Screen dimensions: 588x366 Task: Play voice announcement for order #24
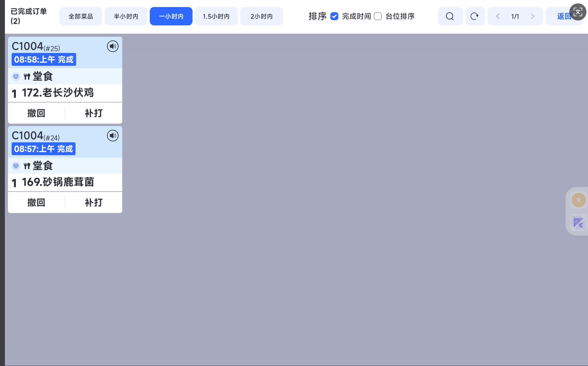[112, 136]
